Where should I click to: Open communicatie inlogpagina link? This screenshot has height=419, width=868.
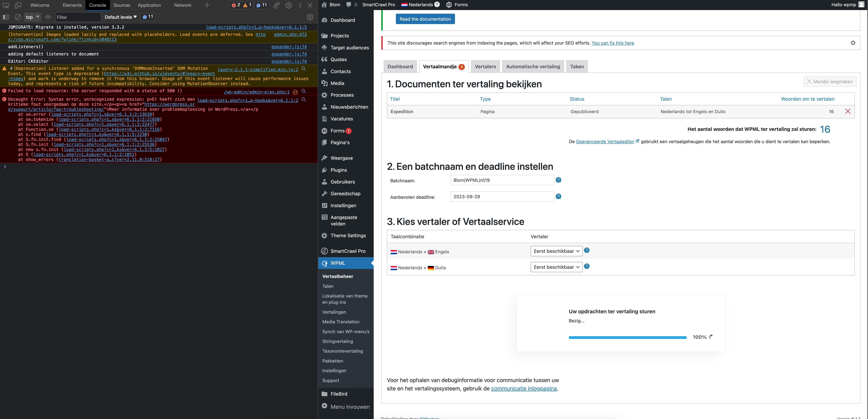tap(524, 388)
